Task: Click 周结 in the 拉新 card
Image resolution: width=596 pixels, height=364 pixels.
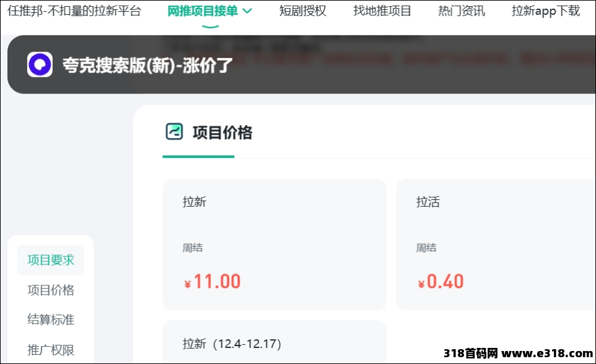Action: pyautogui.click(x=192, y=248)
